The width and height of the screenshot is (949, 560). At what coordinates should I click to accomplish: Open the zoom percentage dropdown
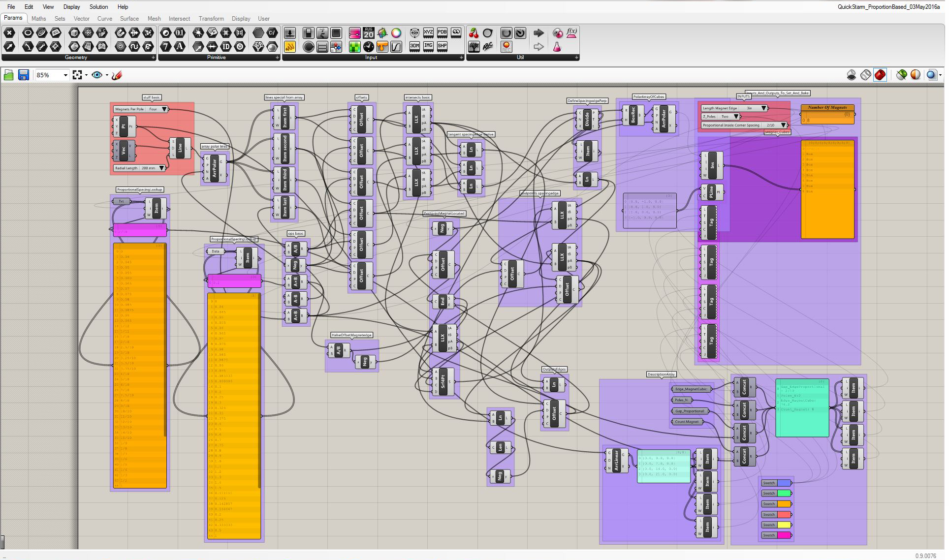pyautogui.click(x=65, y=75)
